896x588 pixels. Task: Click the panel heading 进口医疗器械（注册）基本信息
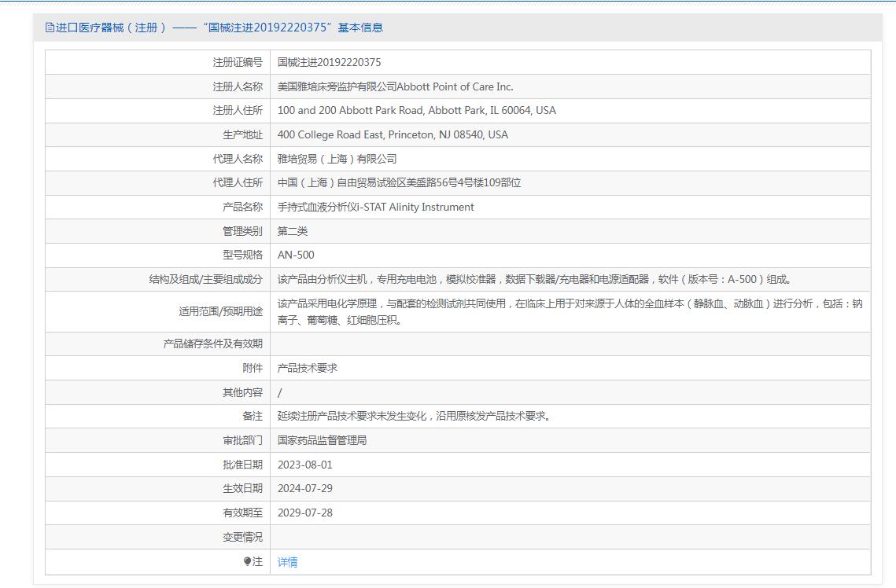click(x=214, y=28)
